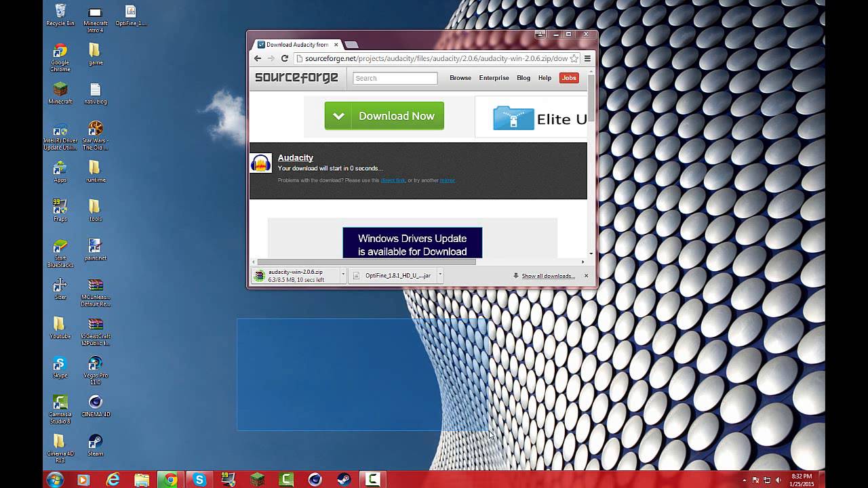Open the nativelog text file
The image size is (868, 488).
pos(96,93)
